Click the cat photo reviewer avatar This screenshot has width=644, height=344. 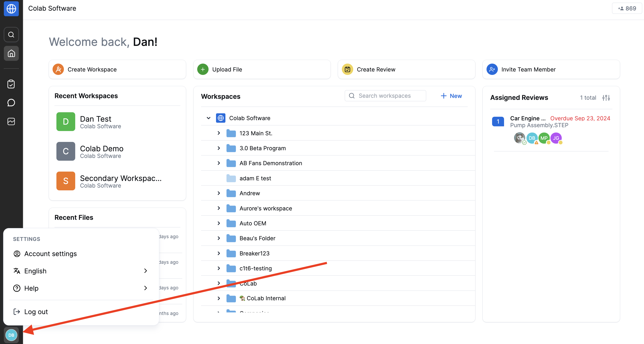tap(519, 138)
